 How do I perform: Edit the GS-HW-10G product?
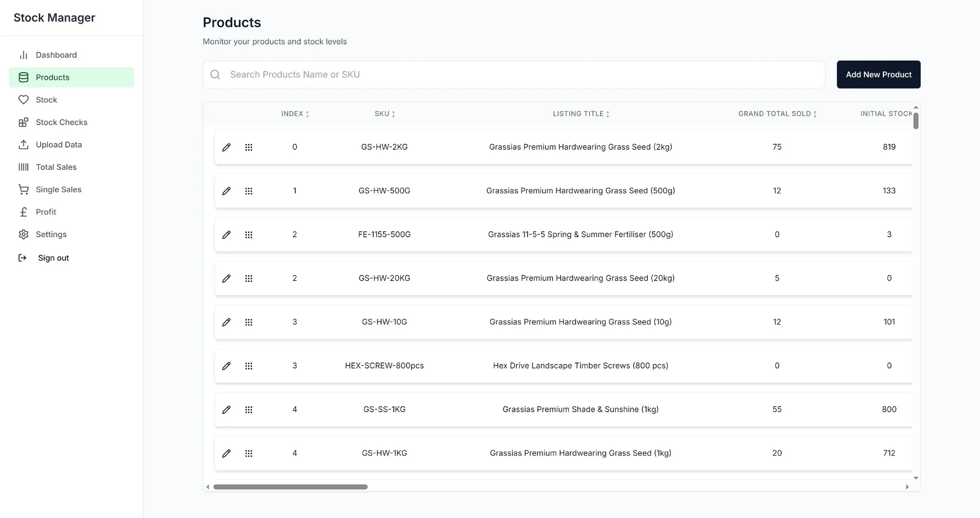click(x=226, y=322)
